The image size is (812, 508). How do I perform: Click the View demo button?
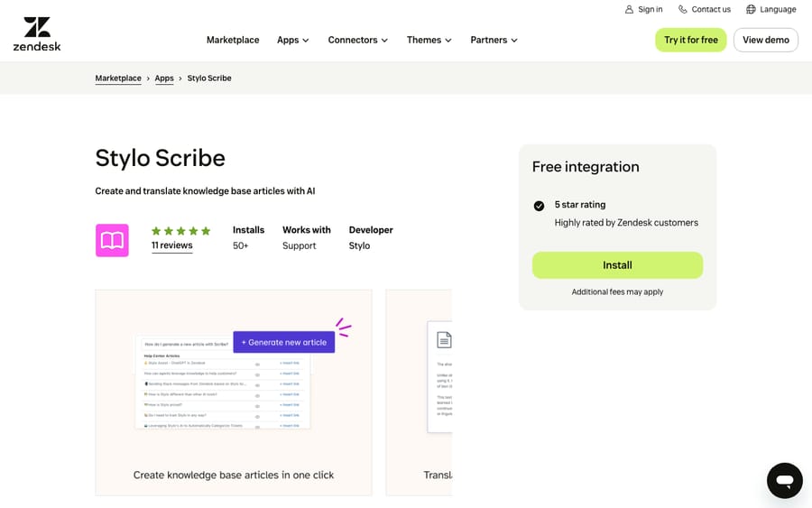pos(766,40)
